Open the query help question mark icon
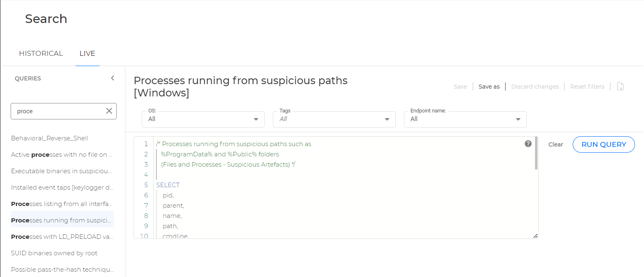The height and width of the screenshot is (277, 644). [528, 144]
